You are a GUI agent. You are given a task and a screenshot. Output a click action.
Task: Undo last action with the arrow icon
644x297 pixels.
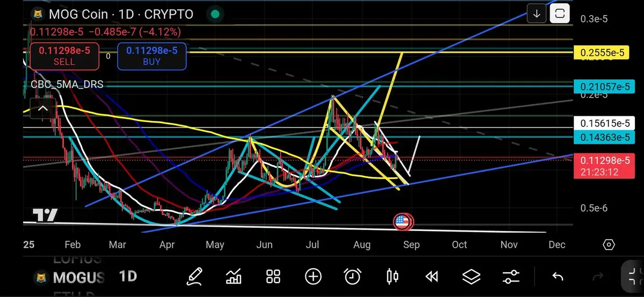coord(558,277)
